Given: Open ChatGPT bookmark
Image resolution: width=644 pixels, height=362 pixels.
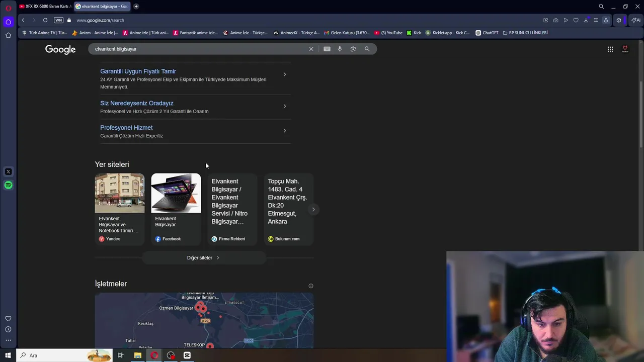Looking at the screenshot, I should coord(487,33).
